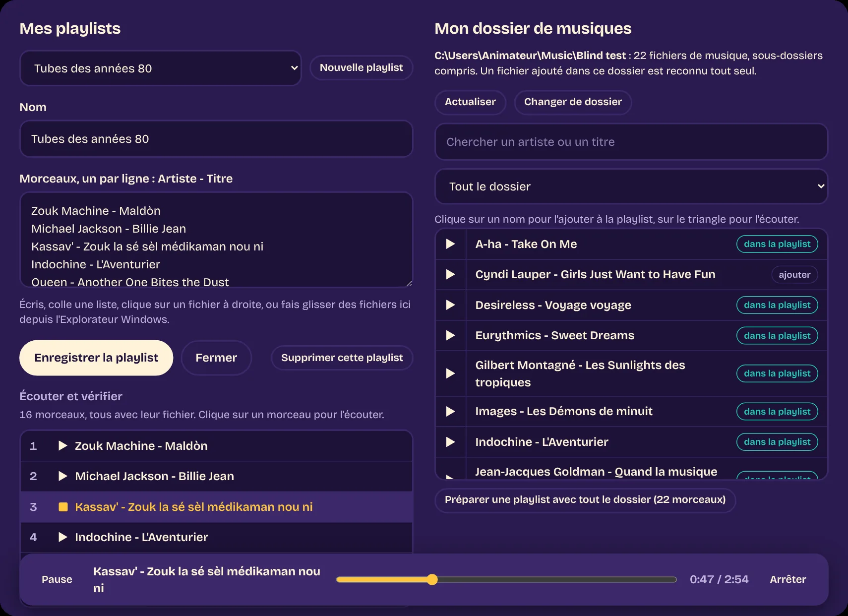
Task: Click Desireless - Voyage voyage file name
Action: [553, 305]
